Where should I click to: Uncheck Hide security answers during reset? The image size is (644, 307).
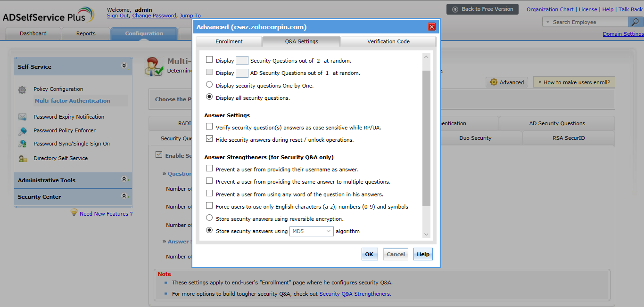click(x=209, y=139)
